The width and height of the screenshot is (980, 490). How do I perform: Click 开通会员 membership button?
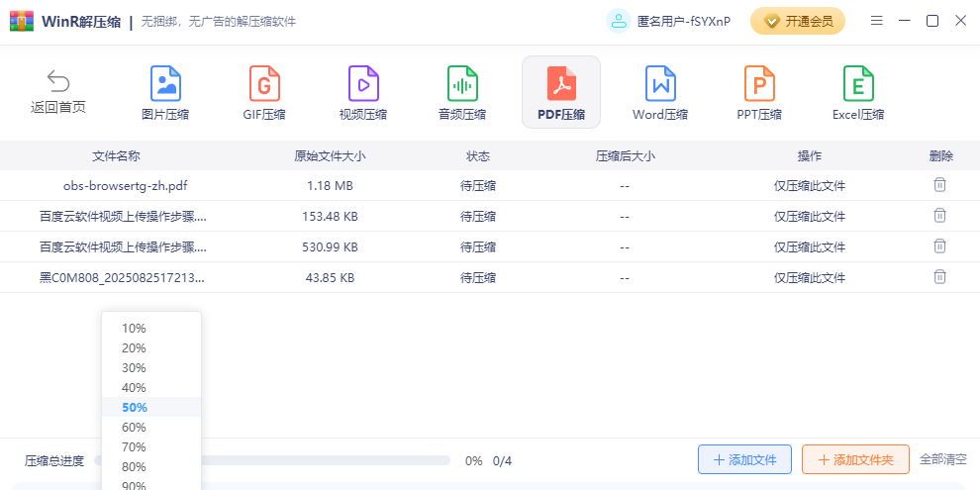point(798,21)
